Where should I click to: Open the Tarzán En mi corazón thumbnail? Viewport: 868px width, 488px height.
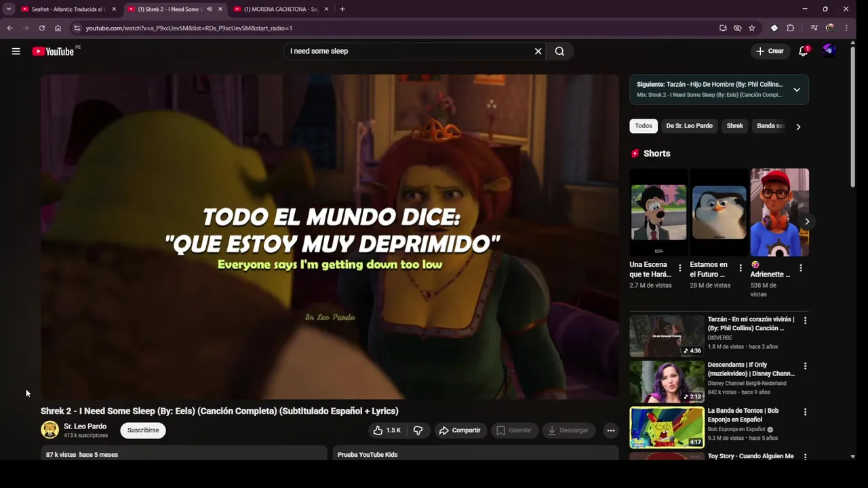[667, 335]
